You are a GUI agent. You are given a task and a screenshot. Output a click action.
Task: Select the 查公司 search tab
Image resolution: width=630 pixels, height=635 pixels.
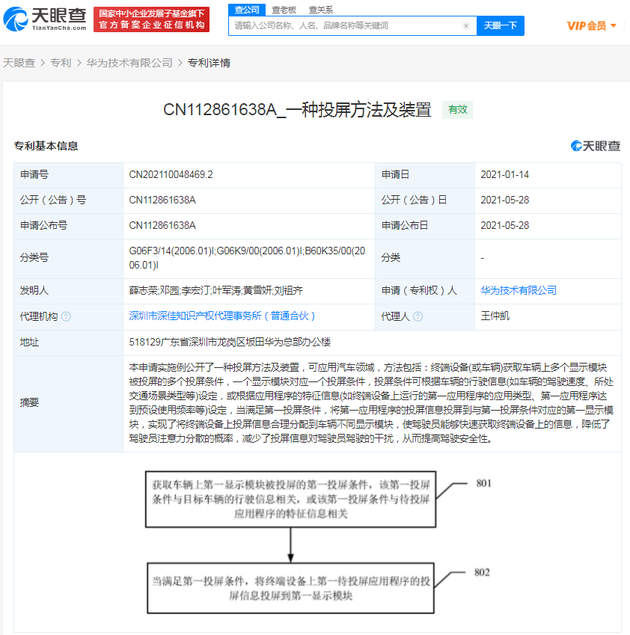click(x=246, y=9)
